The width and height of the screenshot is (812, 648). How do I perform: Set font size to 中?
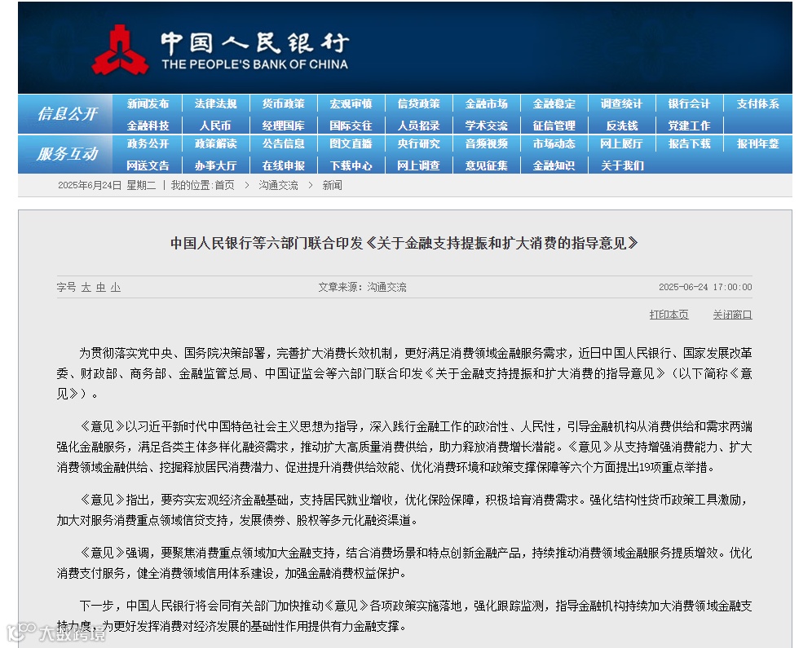click(101, 287)
